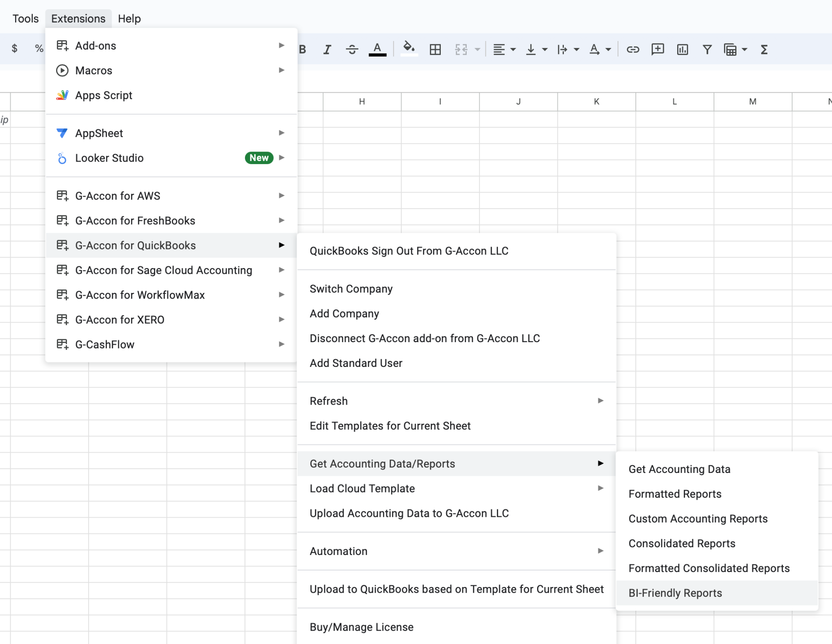The width and height of the screenshot is (832, 644).
Task: Open text rotation dropdown
Action: (600, 50)
